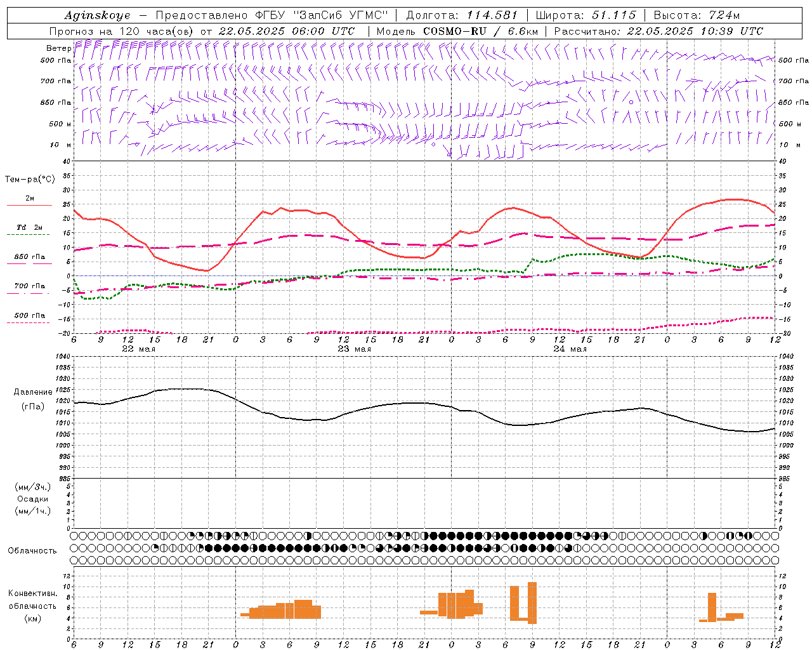Select the 'Широта: 51.115' header value
Viewport: 812px width, 650px height.
(586, 15)
